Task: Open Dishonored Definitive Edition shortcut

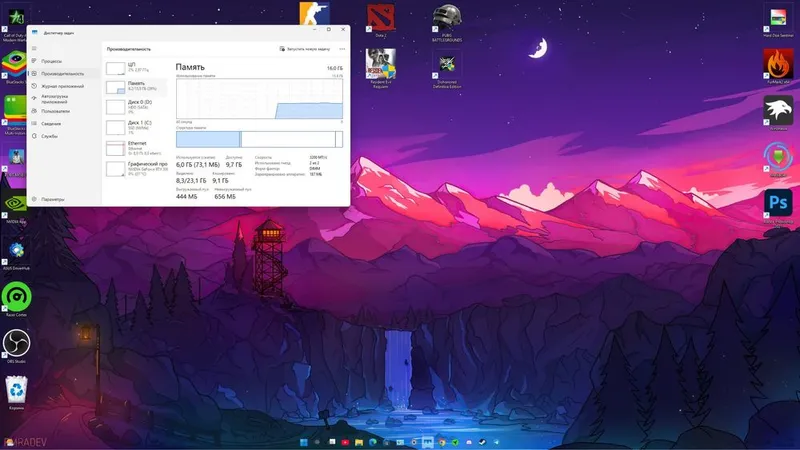Action: click(447, 69)
